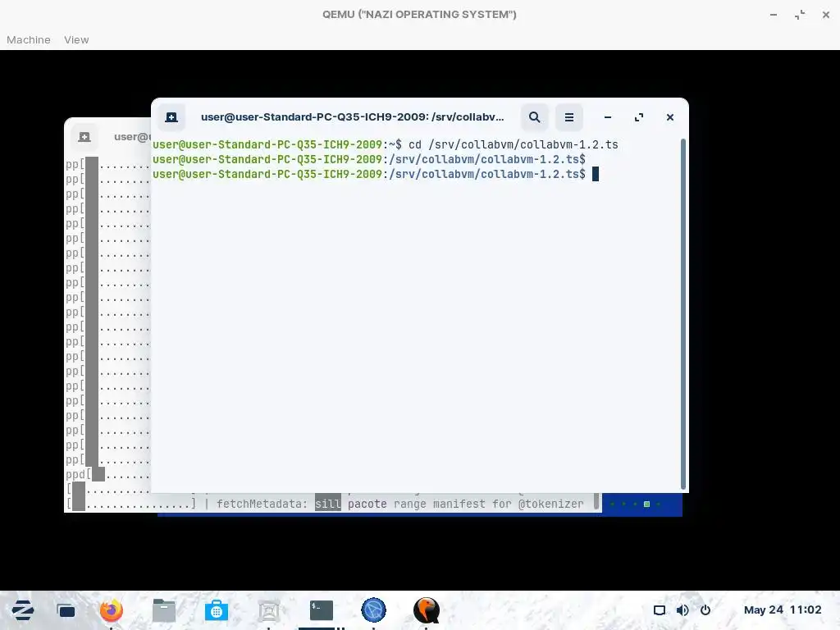
Task: Click the QEMU window title bar text
Action: [419, 15]
